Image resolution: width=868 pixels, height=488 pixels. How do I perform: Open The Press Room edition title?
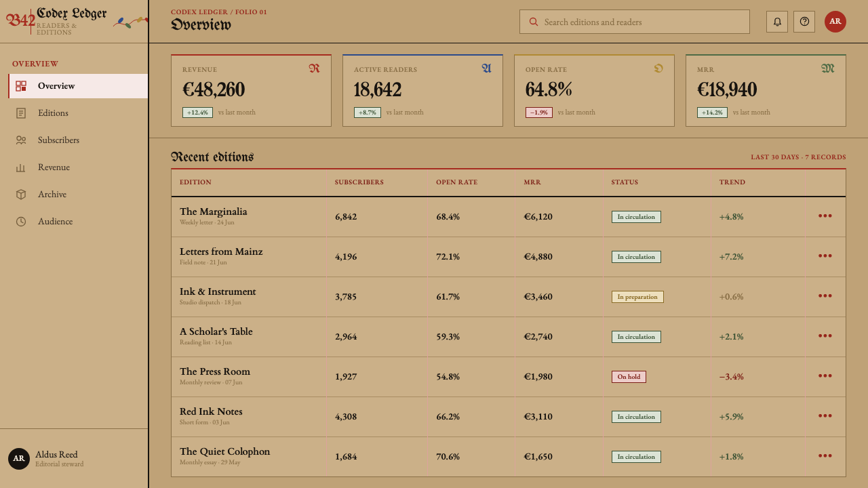click(x=215, y=371)
